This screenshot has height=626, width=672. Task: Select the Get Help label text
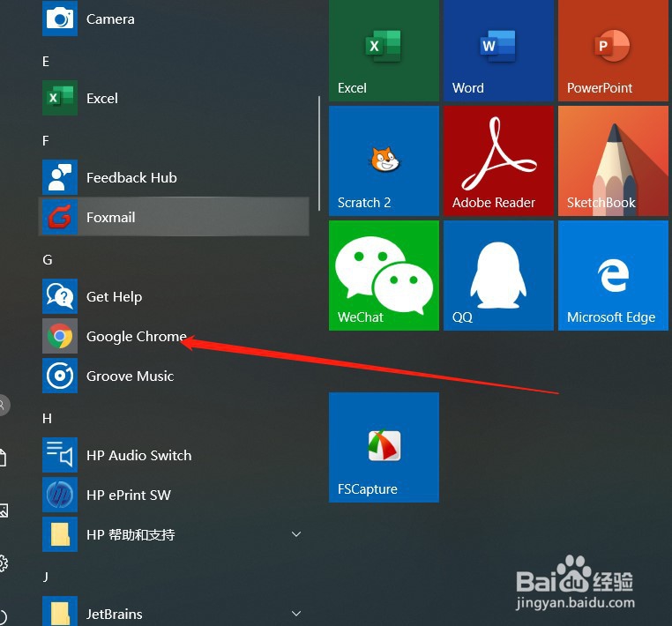pyautogui.click(x=114, y=297)
